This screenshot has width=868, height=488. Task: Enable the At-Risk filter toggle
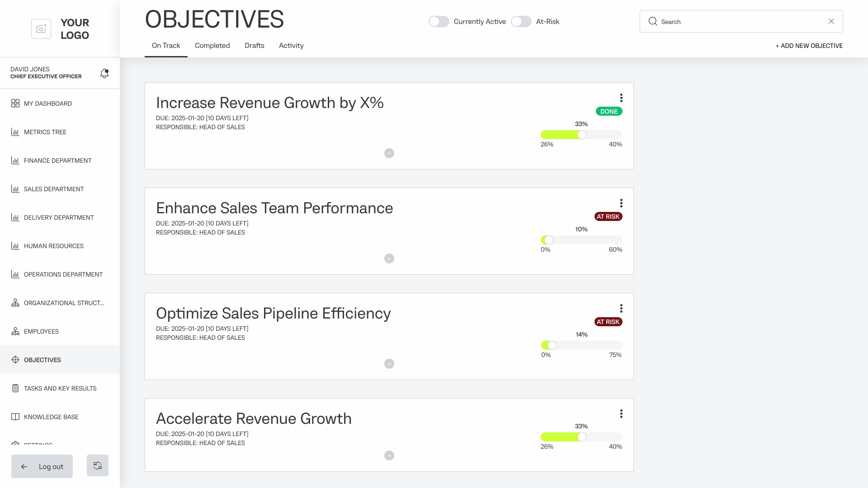coord(521,22)
